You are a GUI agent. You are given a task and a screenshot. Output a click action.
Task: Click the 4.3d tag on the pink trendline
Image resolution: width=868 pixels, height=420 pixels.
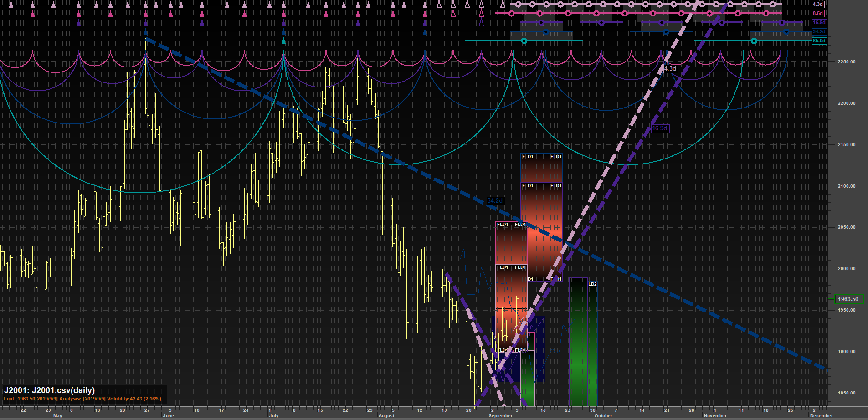pyautogui.click(x=670, y=69)
